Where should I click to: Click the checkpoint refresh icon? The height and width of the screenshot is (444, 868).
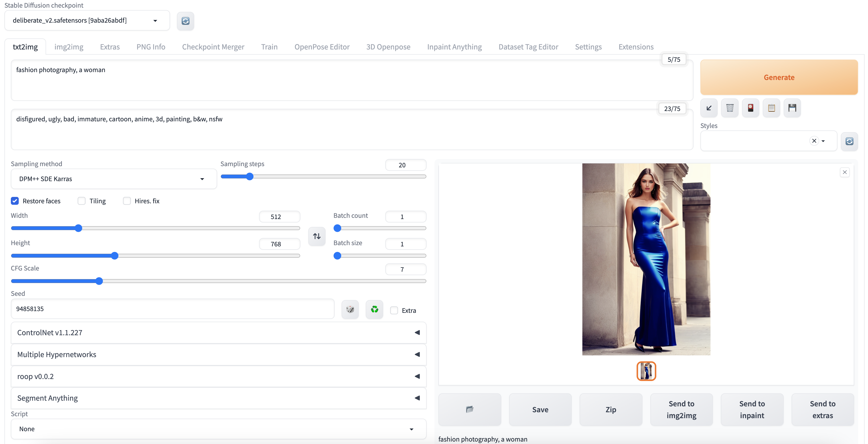coord(185,21)
